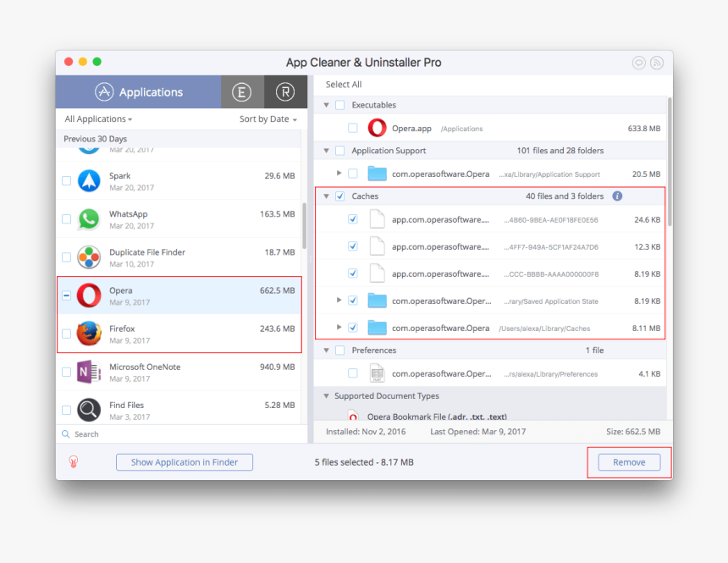Click the Duplicate File Finder icon
This screenshot has width=728, height=563.
coord(89,257)
